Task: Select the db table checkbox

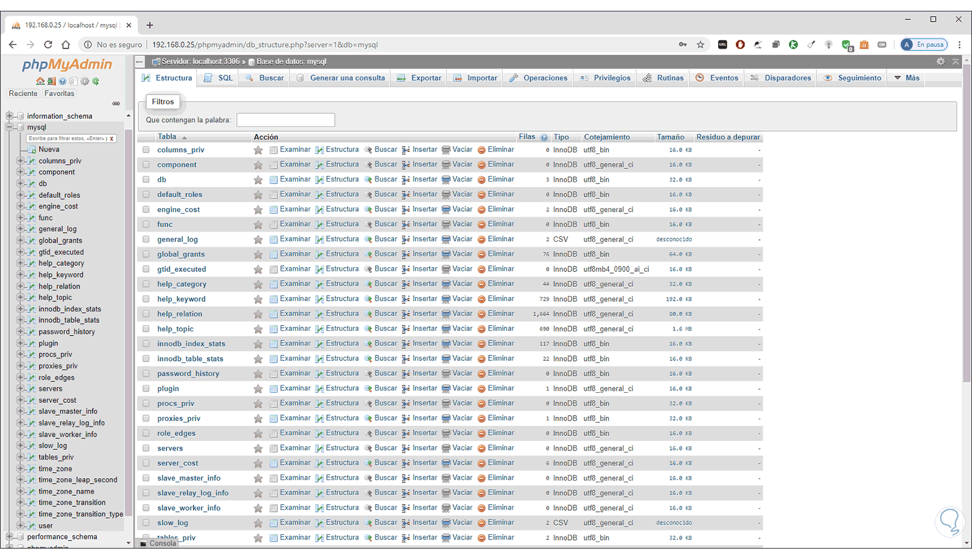Action: pyautogui.click(x=146, y=180)
